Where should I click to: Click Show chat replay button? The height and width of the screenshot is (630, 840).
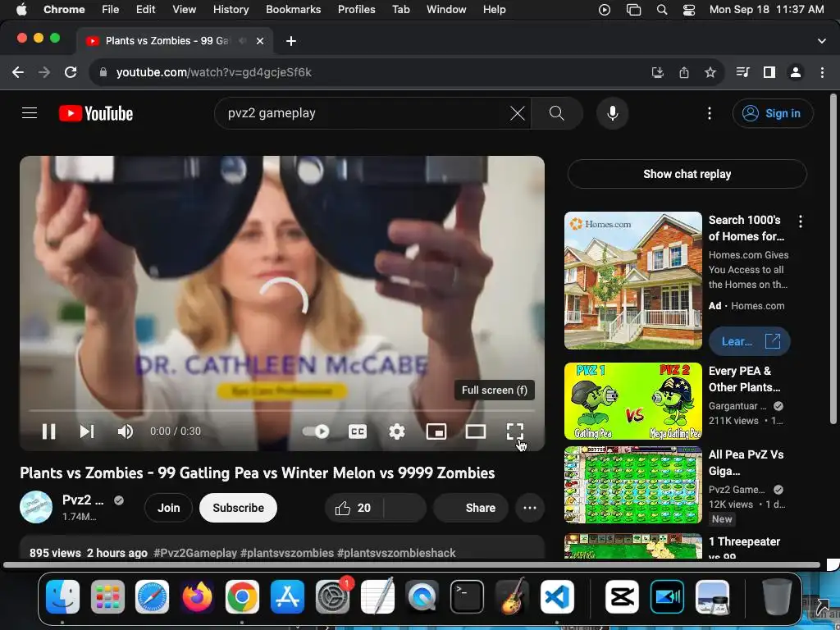687,174
